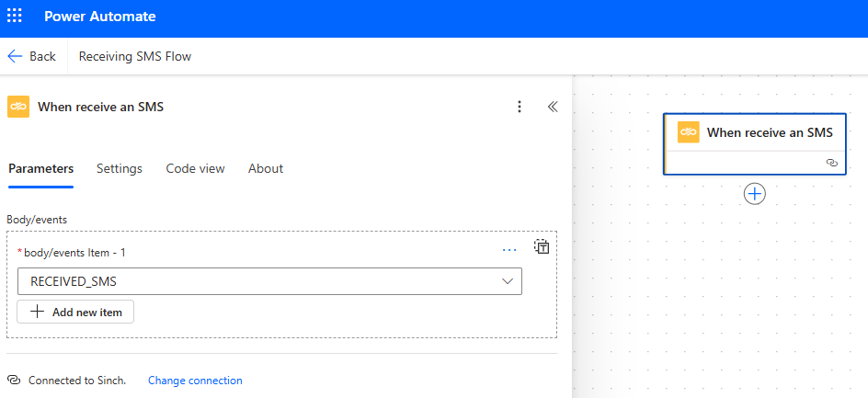Switch to input entire array icon
This screenshot has width=868, height=398.
[x=542, y=246]
